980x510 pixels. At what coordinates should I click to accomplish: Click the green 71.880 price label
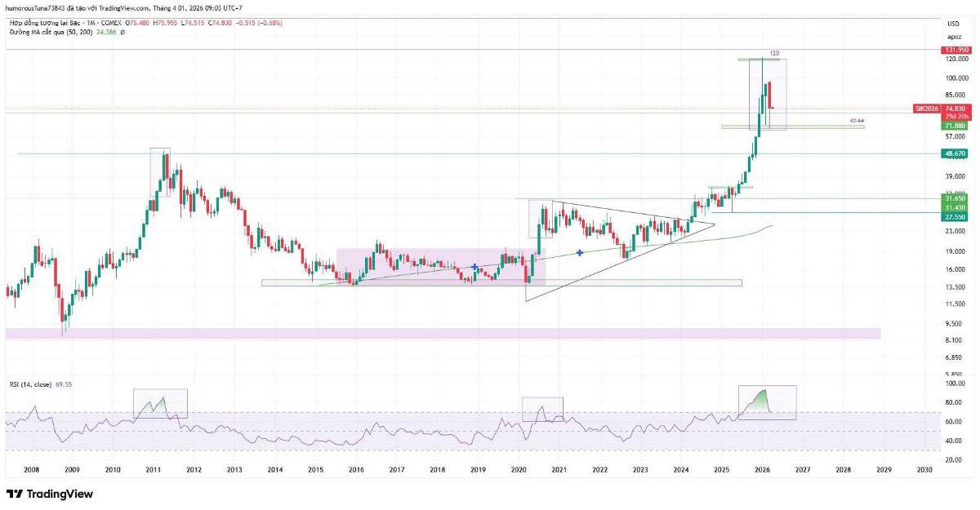[955, 126]
